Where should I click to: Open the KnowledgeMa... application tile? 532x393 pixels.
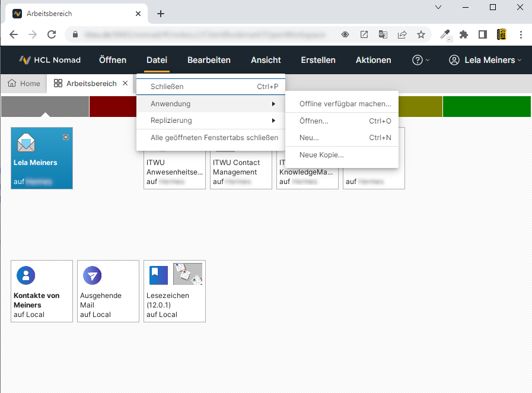coord(307,177)
